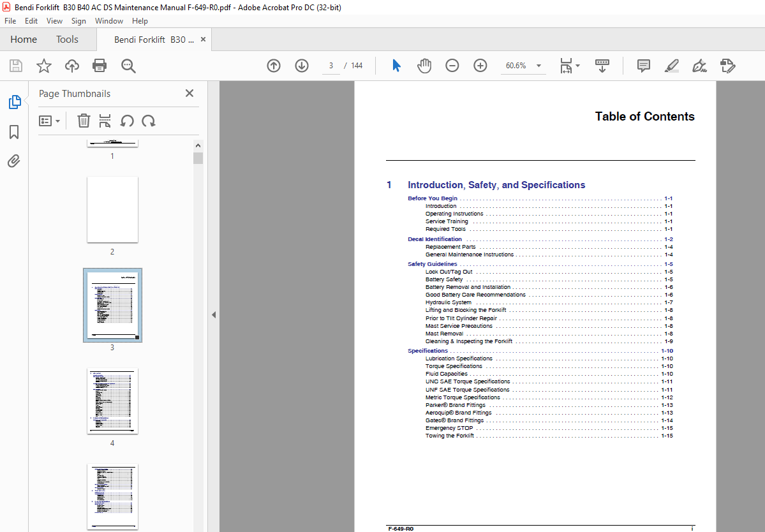The width and height of the screenshot is (765, 532).
Task: Select page 4 thumbnail
Action: pyautogui.click(x=112, y=401)
